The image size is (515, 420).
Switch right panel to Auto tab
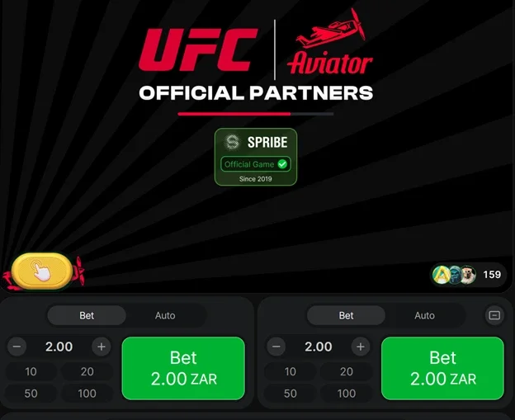[424, 315]
